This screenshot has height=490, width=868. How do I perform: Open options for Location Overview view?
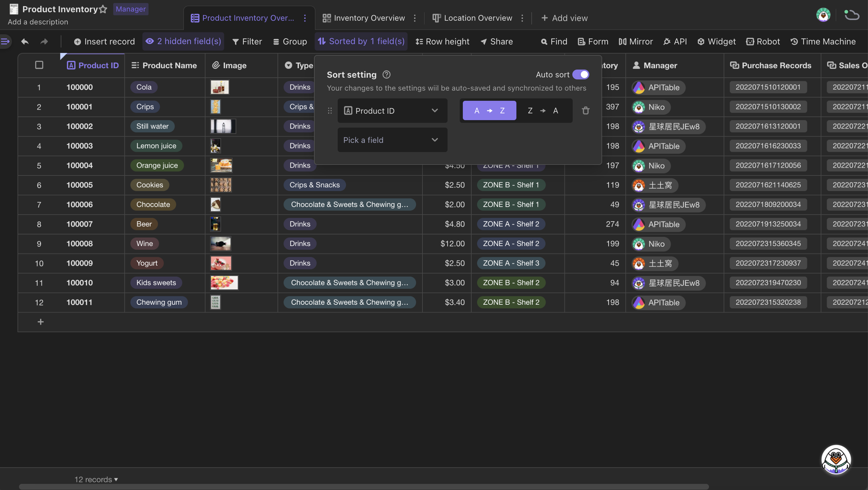coord(522,18)
